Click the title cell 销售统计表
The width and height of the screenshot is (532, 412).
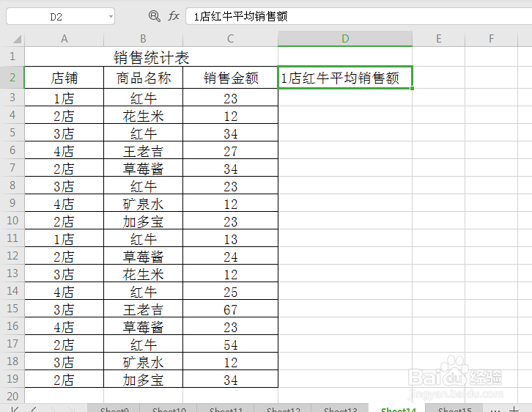click(152, 57)
